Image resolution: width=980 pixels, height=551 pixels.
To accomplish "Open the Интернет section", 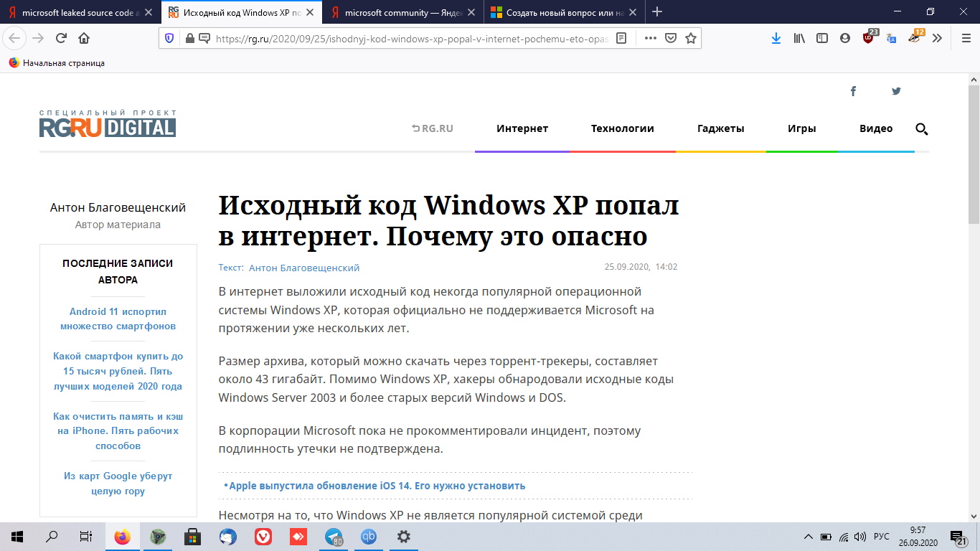I will [x=522, y=128].
